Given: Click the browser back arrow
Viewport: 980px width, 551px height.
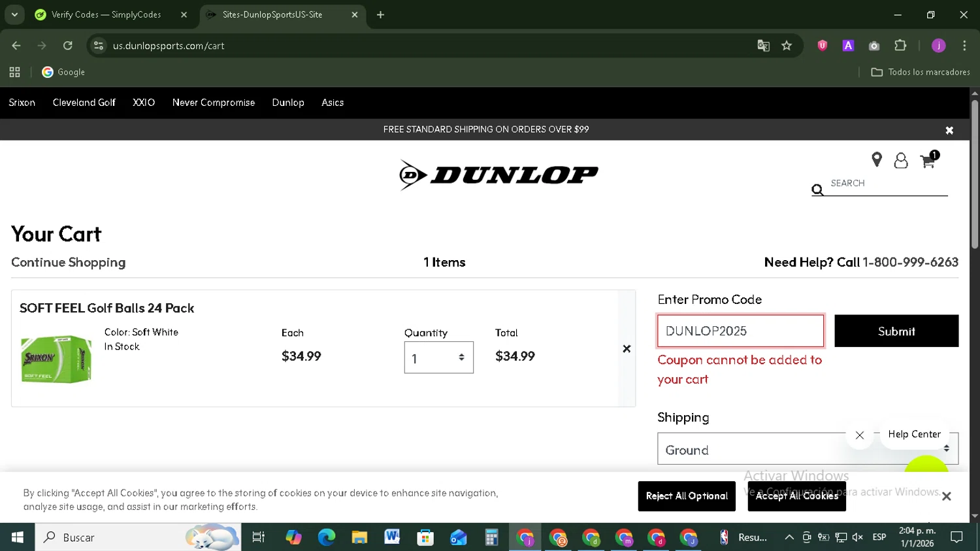Looking at the screenshot, I should point(16,46).
